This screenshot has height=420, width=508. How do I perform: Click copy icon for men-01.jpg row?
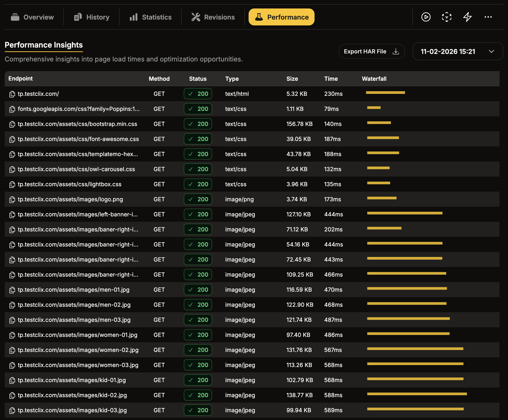point(12,290)
